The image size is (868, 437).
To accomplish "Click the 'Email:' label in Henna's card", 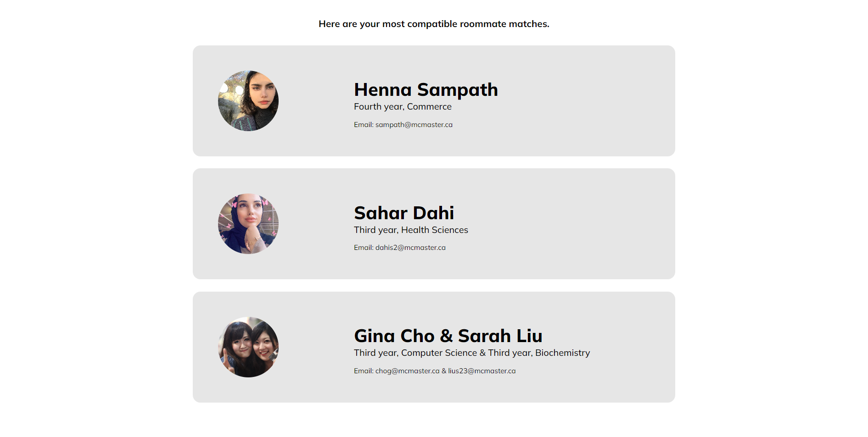I will tap(363, 125).
